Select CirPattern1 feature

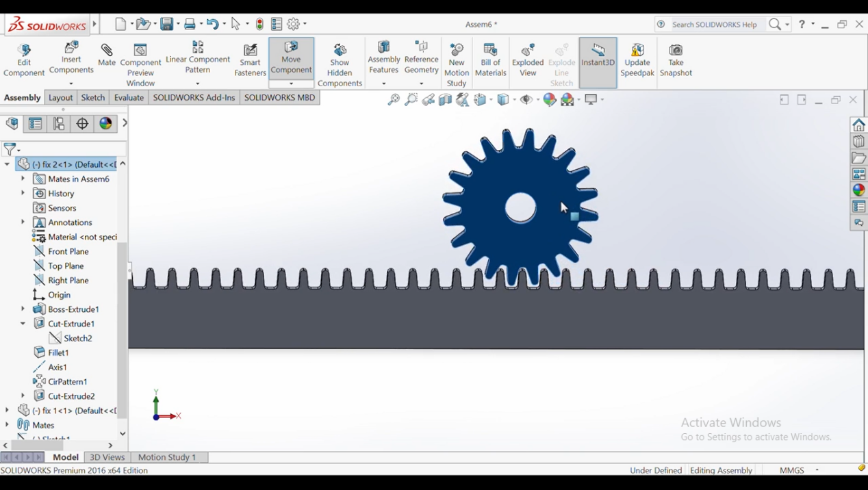[x=68, y=382]
